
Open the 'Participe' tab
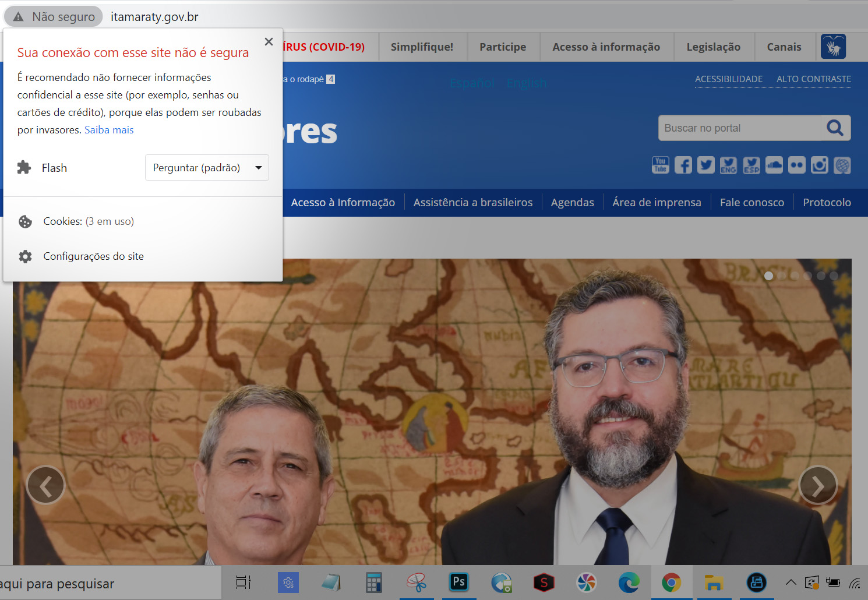(x=503, y=47)
